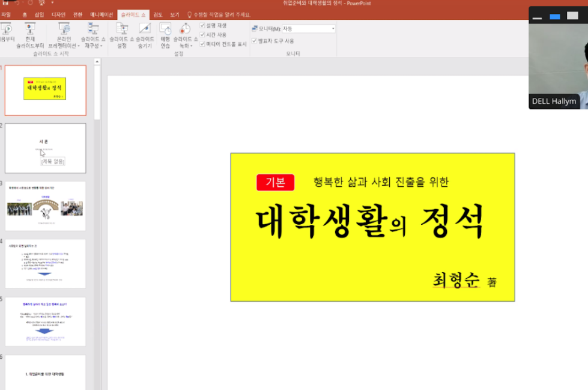Image resolution: width=588 pixels, height=390 pixels.
Task: Click 슬라이드 숨기기 to hide slide
Action: pos(144,34)
